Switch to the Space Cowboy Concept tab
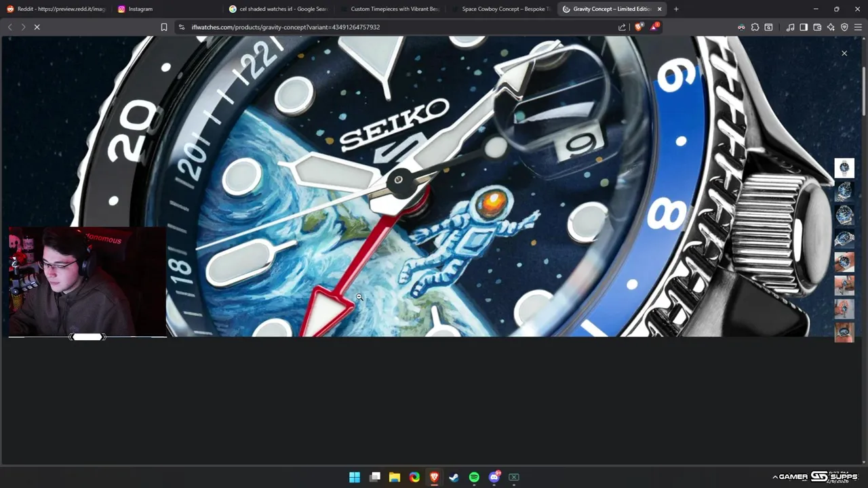The height and width of the screenshot is (488, 868). click(501, 9)
